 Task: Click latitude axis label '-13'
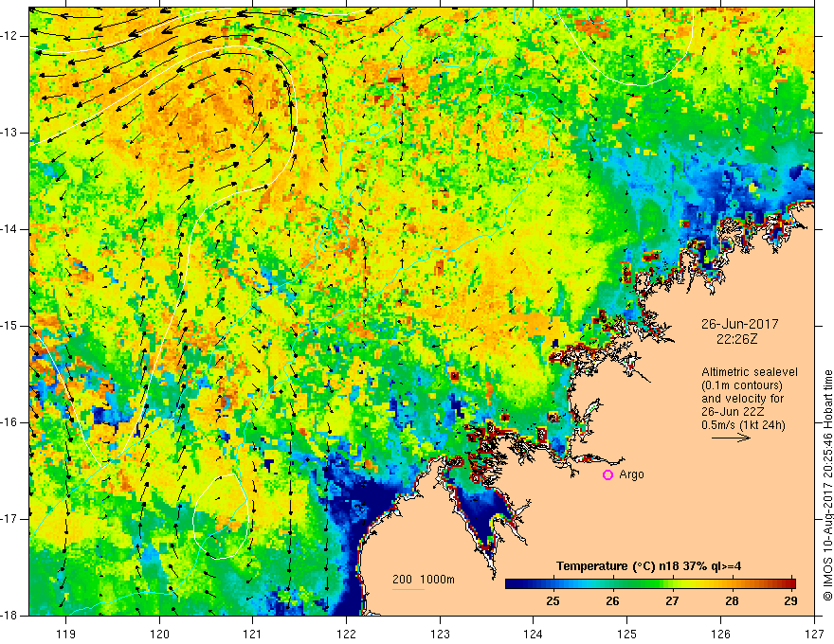tap(10, 133)
